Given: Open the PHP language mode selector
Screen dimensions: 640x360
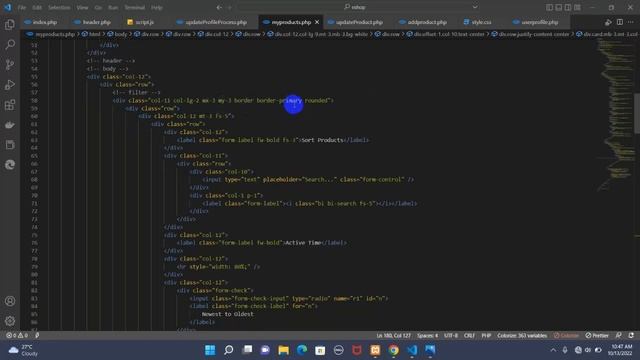Looking at the screenshot, I should pyautogui.click(x=486, y=336).
